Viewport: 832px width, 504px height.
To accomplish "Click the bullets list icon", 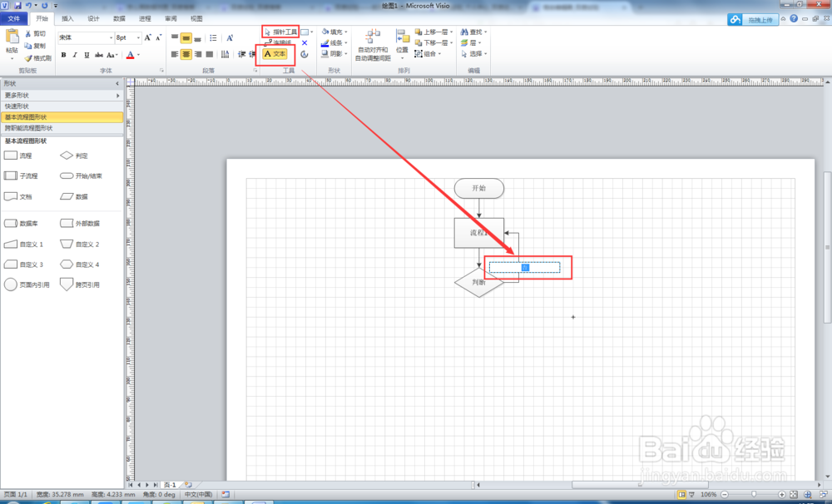I will pyautogui.click(x=213, y=37).
